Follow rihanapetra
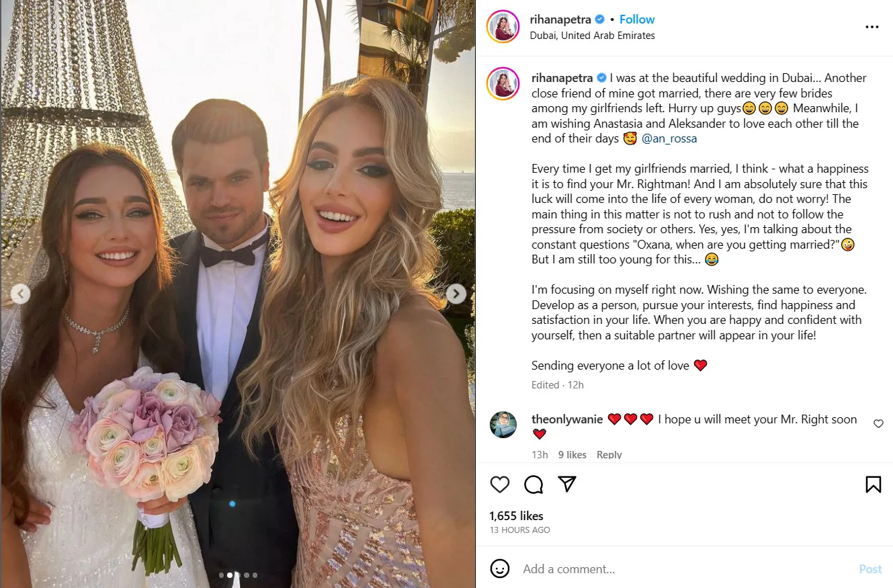 point(637,19)
